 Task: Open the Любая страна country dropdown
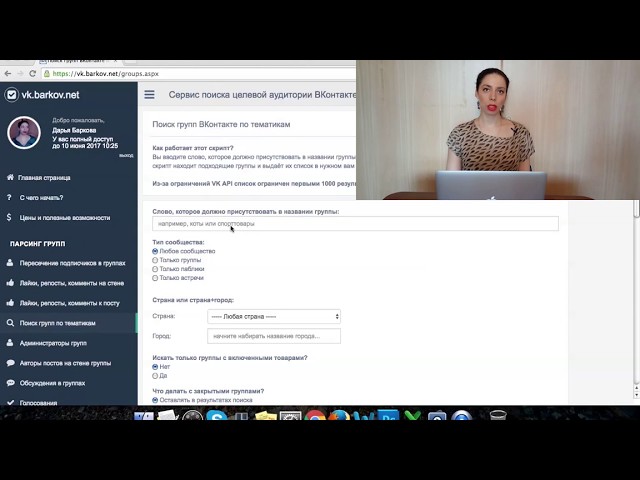tap(274, 316)
